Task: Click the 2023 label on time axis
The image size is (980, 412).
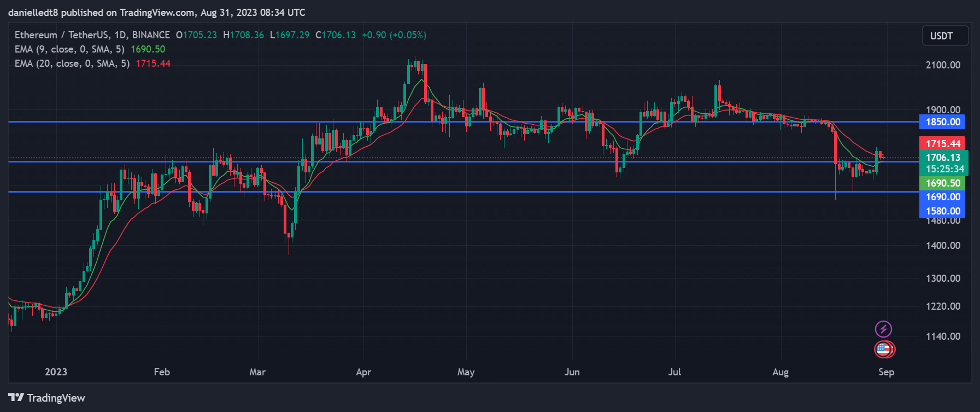Action: (x=56, y=372)
